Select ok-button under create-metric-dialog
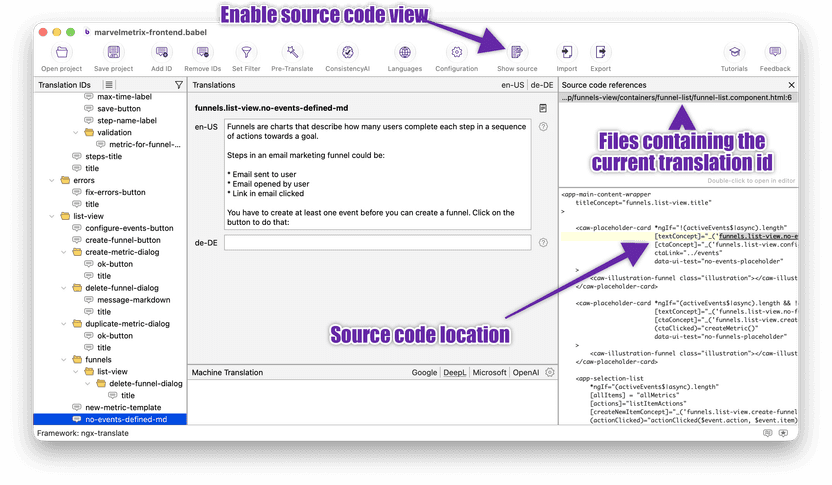 point(115,264)
